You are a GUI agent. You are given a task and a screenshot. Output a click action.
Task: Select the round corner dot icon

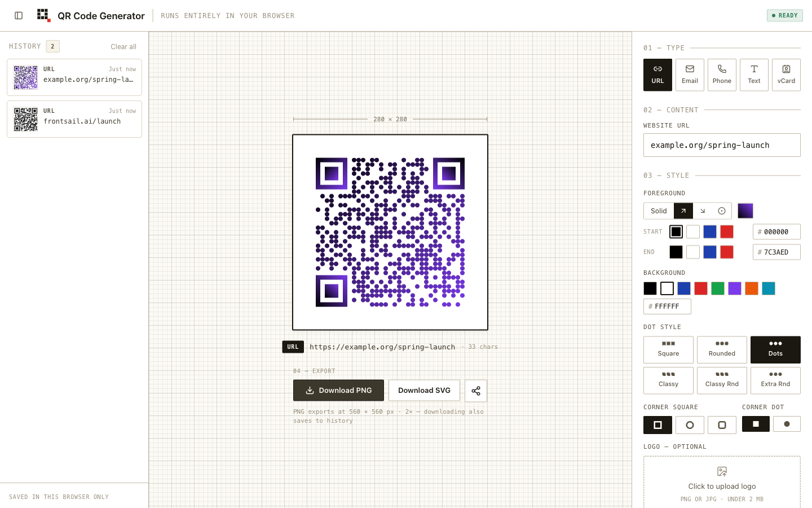pyautogui.click(x=787, y=424)
